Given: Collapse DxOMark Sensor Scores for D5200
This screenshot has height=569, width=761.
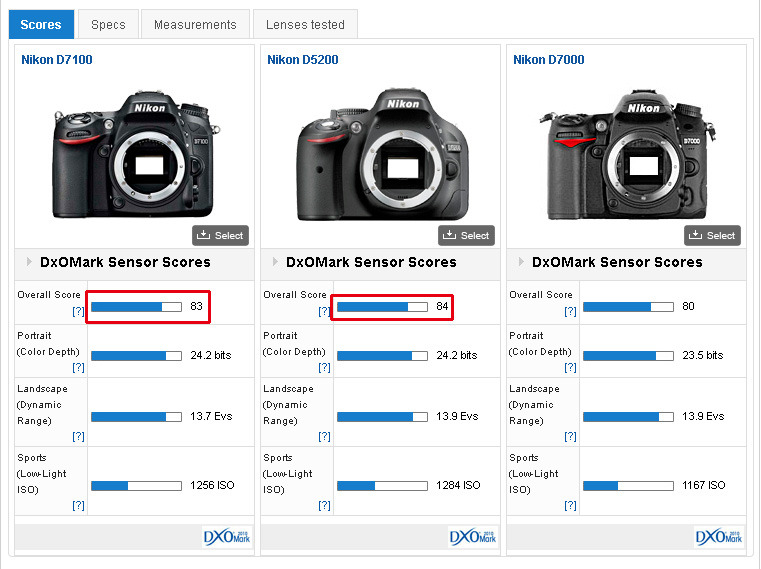Looking at the screenshot, I should tap(272, 263).
